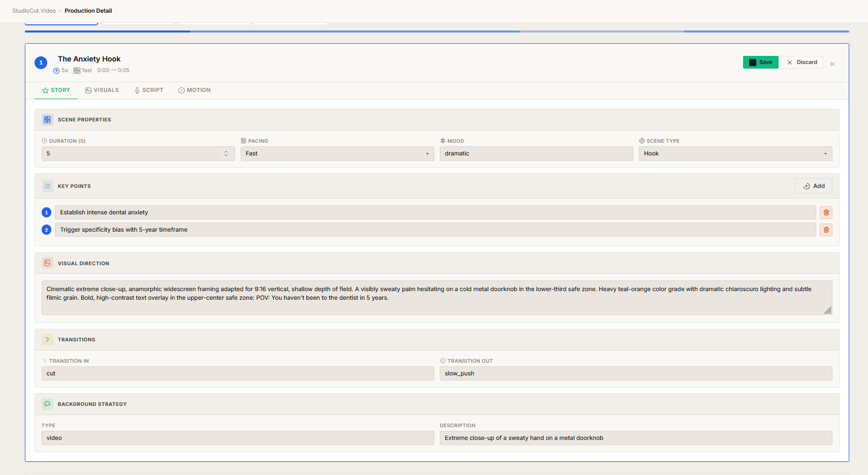Click the background Description field
The height and width of the screenshot is (475, 868).
[x=636, y=438]
